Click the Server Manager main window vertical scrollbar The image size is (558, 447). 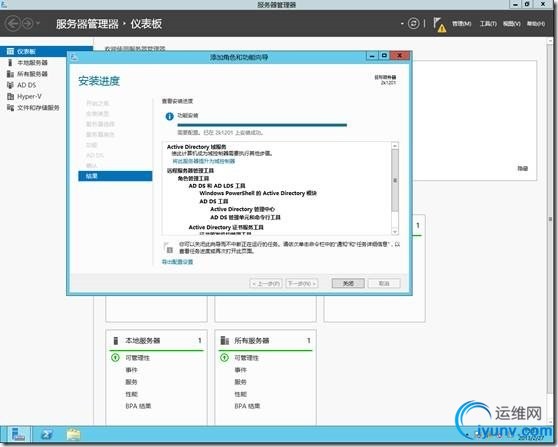(x=550, y=219)
